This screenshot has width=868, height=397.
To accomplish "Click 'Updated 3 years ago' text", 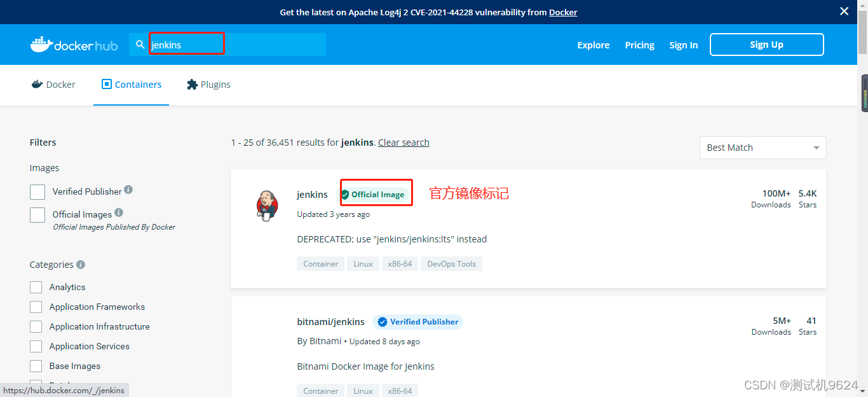I will 333,214.
